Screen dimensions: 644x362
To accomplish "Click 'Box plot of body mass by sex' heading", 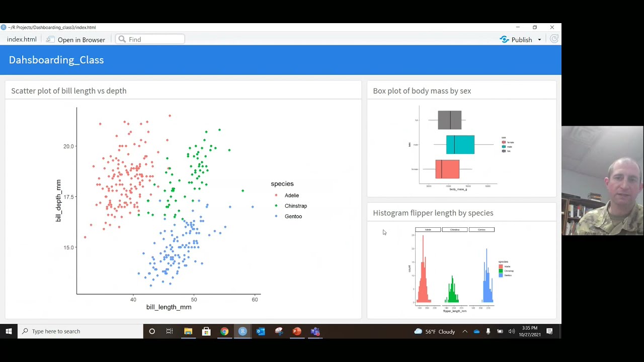I will [x=422, y=90].
